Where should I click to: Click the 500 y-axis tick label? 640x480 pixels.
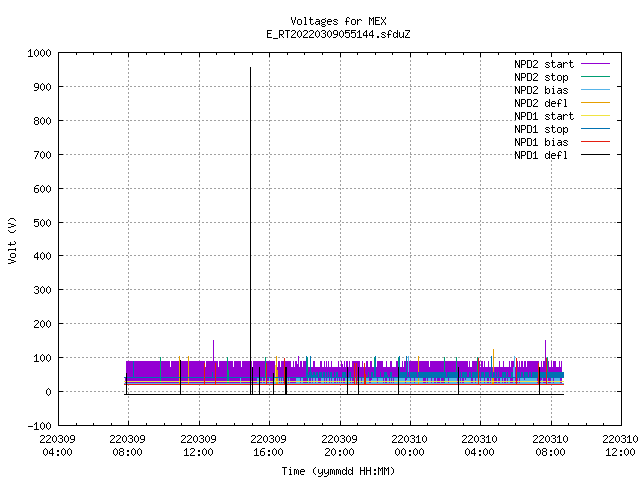[42, 222]
